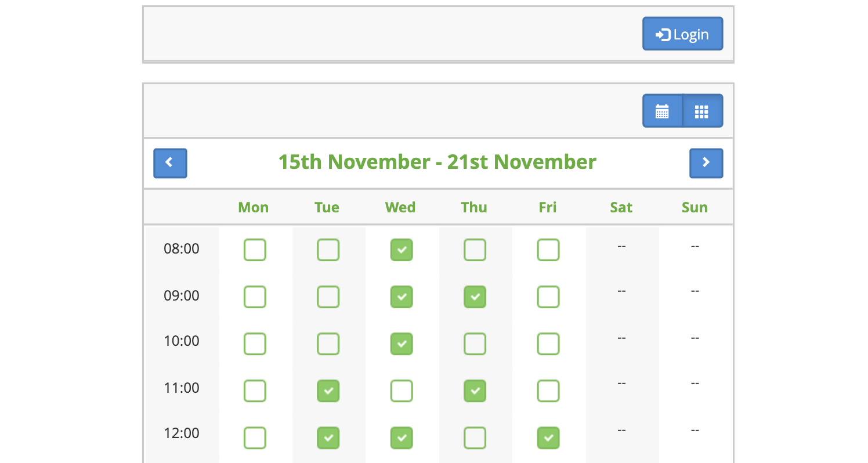
Task: Check the Tuesday 10:00 slot
Action: pos(328,344)
